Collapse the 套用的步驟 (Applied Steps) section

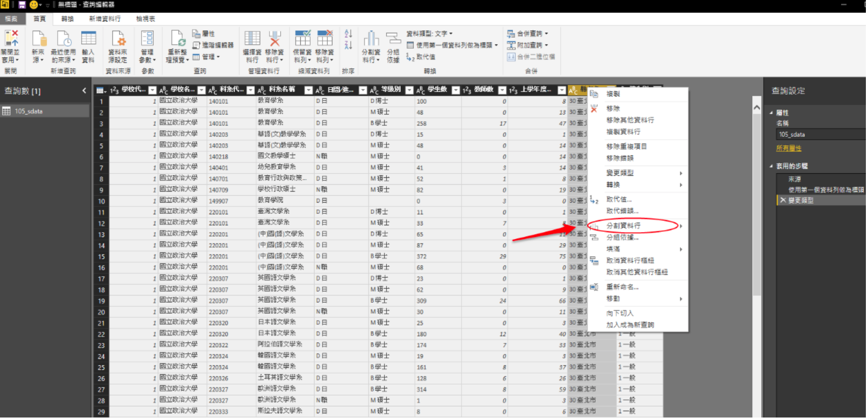[x=771, y=166]
